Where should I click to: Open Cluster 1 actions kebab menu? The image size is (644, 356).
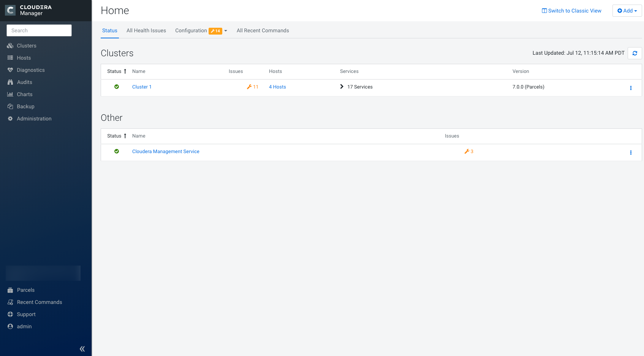631,88
